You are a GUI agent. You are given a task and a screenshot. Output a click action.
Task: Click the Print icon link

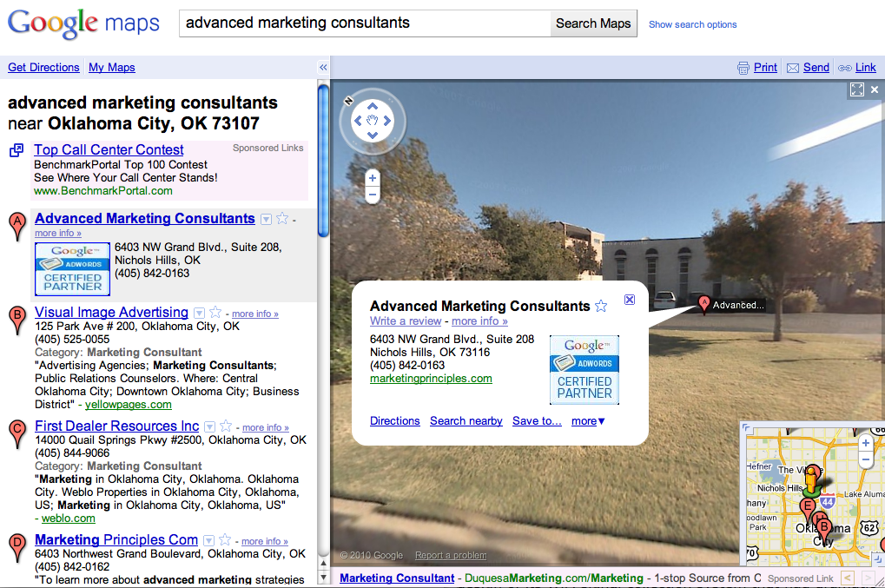pyautogui.click(x=756, y=68)
